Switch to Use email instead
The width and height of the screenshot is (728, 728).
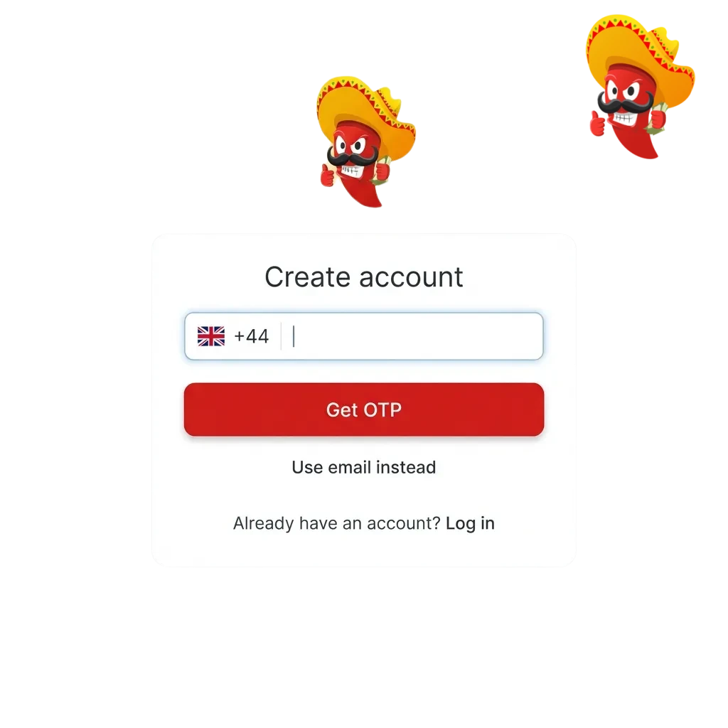pos(363,467)
